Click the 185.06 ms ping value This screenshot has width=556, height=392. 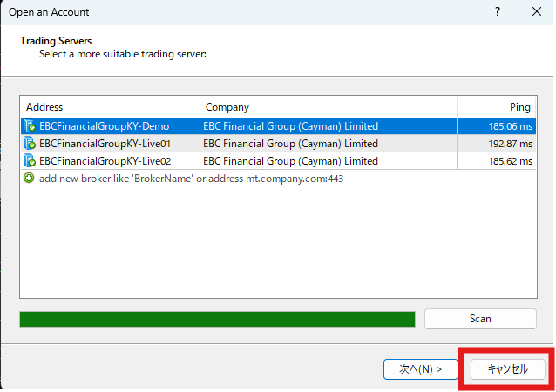[511, 126]
